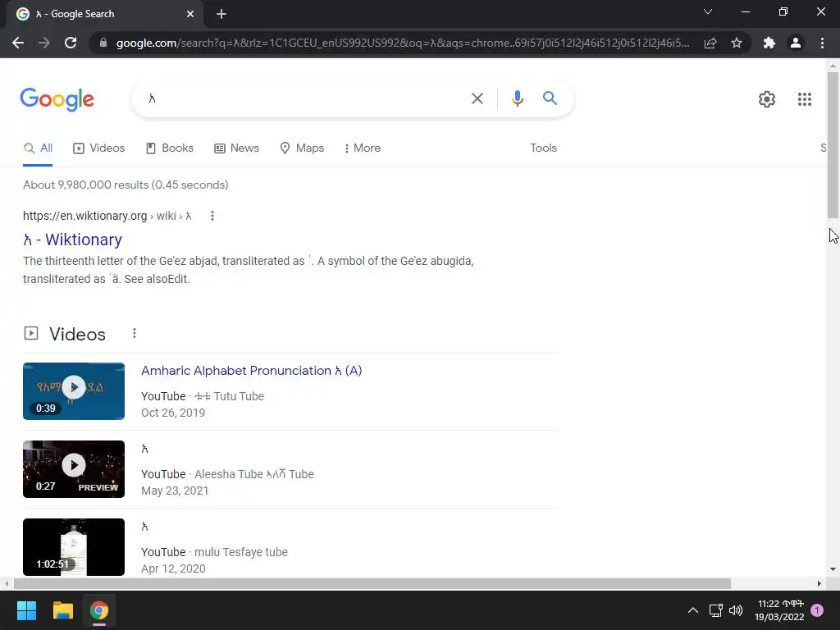
Task: Play the 1:02:51 video thumbnail
Action: click(x=74, y=547)
